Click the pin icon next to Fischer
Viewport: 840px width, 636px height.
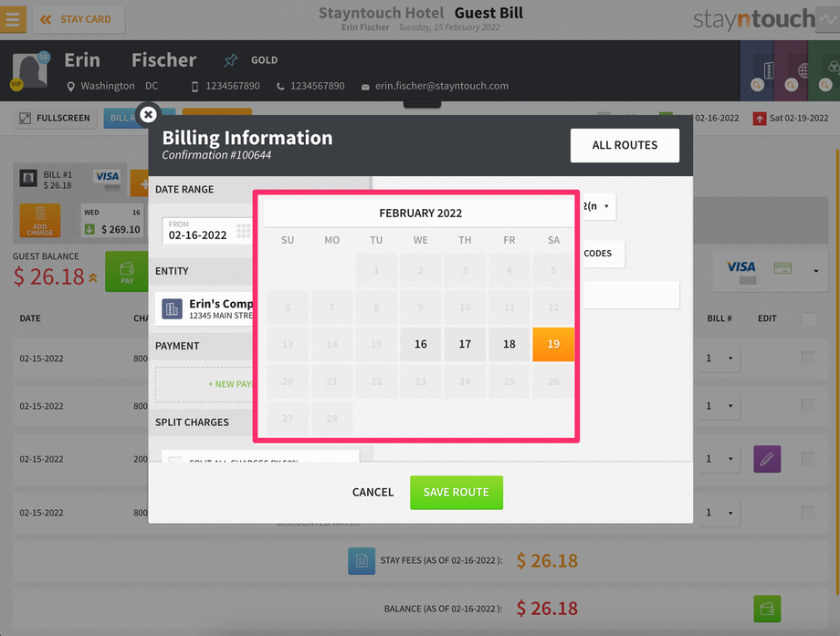point(230,60)
